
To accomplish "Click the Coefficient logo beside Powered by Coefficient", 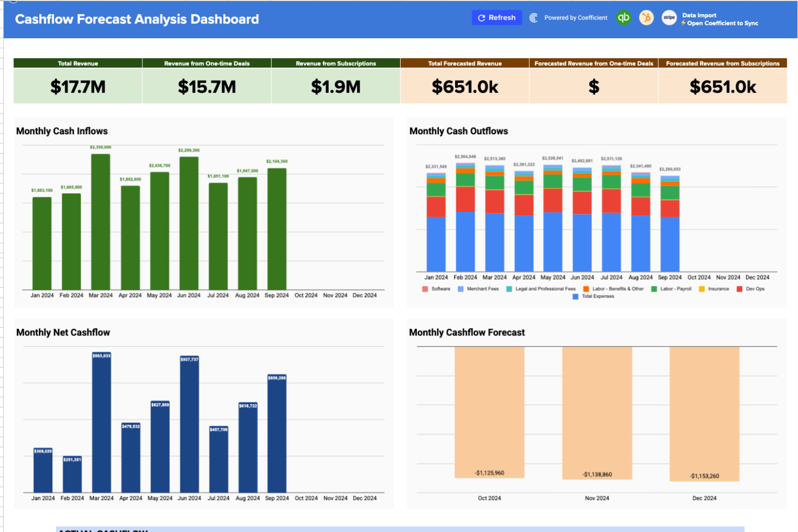I will 533,17.
